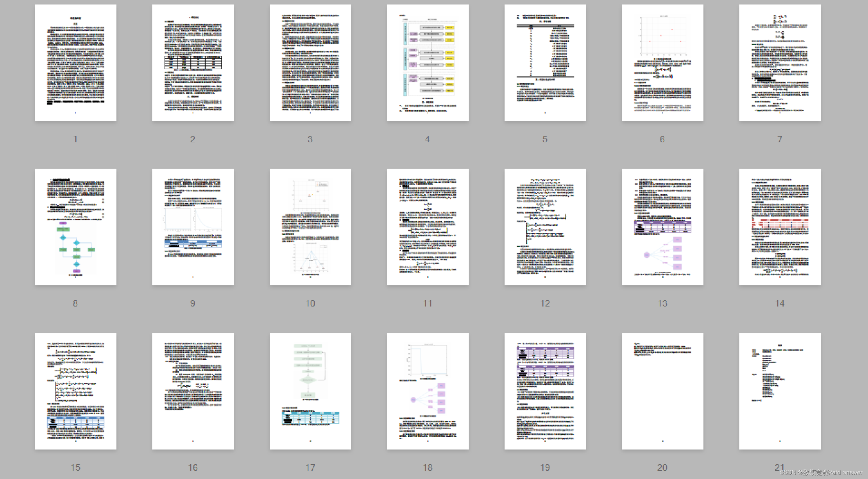Click page 12 thumbnail with bracketed formulas
Screen dimensions: 868x479
[545, 227]
